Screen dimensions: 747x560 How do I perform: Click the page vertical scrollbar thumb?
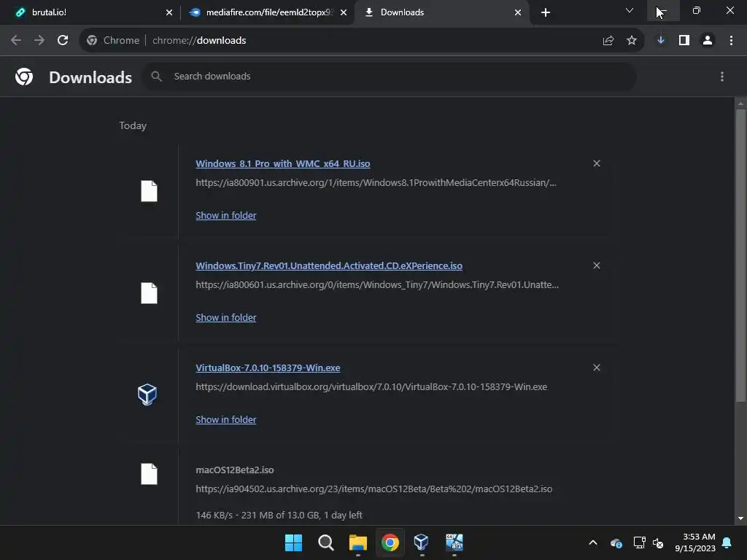(740, 255)
